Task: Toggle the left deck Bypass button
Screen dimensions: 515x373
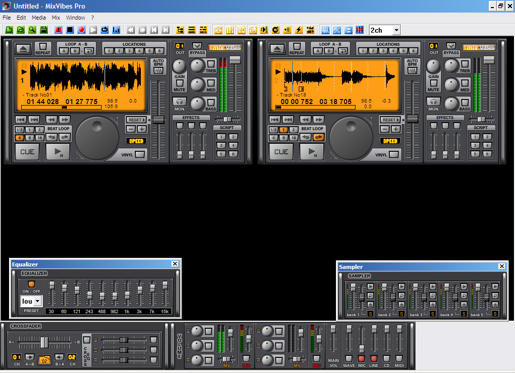Action: click(x=197, y=46)
